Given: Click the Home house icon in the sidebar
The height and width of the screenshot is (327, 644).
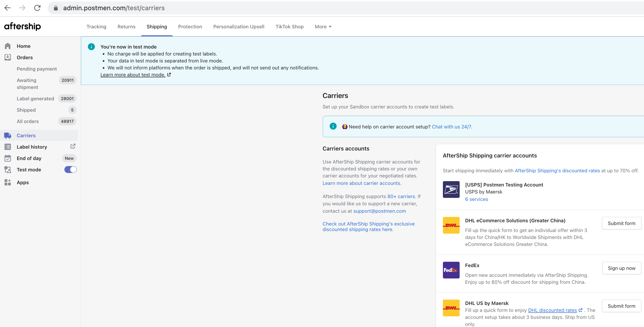Looking at the screenshot, I should tap(8, 46).
